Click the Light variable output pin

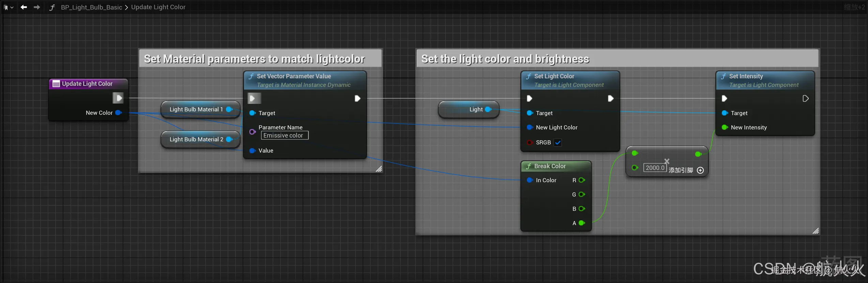[x=488, y=109]
